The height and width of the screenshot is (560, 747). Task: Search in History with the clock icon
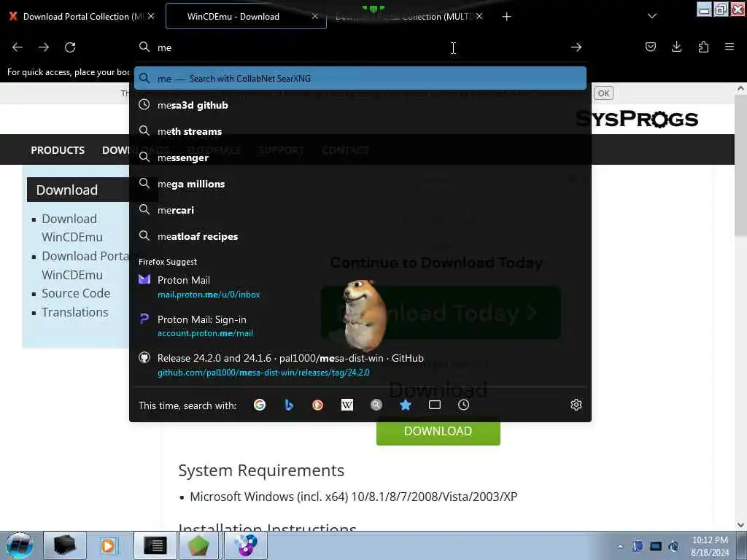(x=463, y=405)
